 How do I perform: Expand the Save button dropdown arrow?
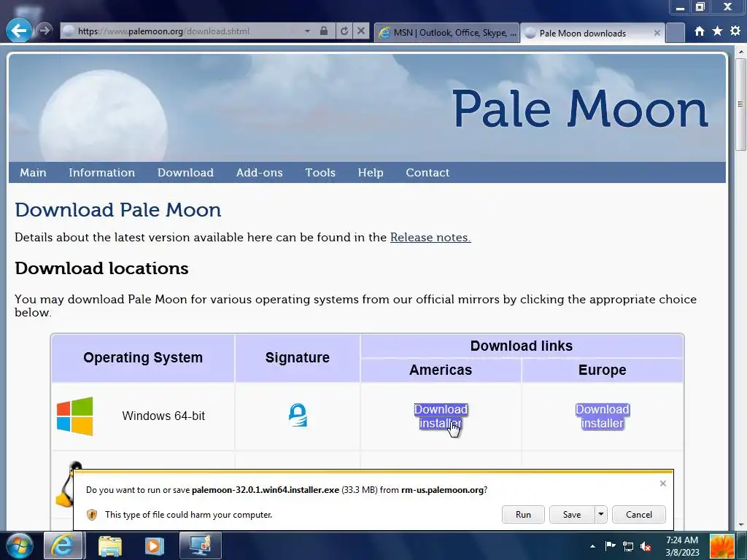[601, 514]
